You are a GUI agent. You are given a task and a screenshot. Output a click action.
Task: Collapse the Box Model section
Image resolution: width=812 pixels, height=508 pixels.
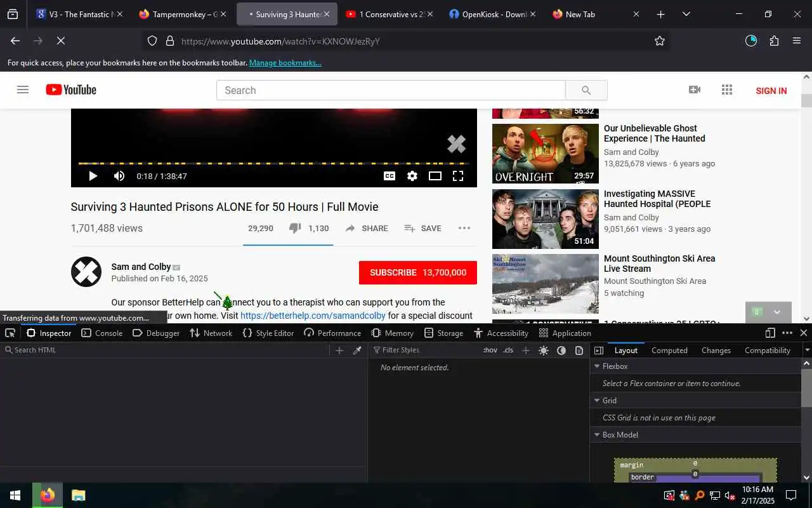[596, 435]
